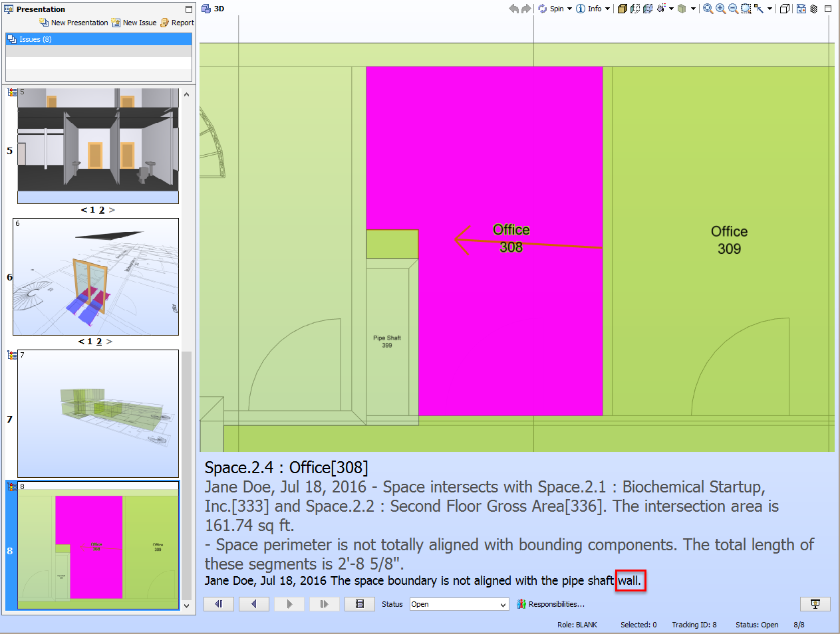Click the paint bucket coloring icon

(x=661, y=9)
